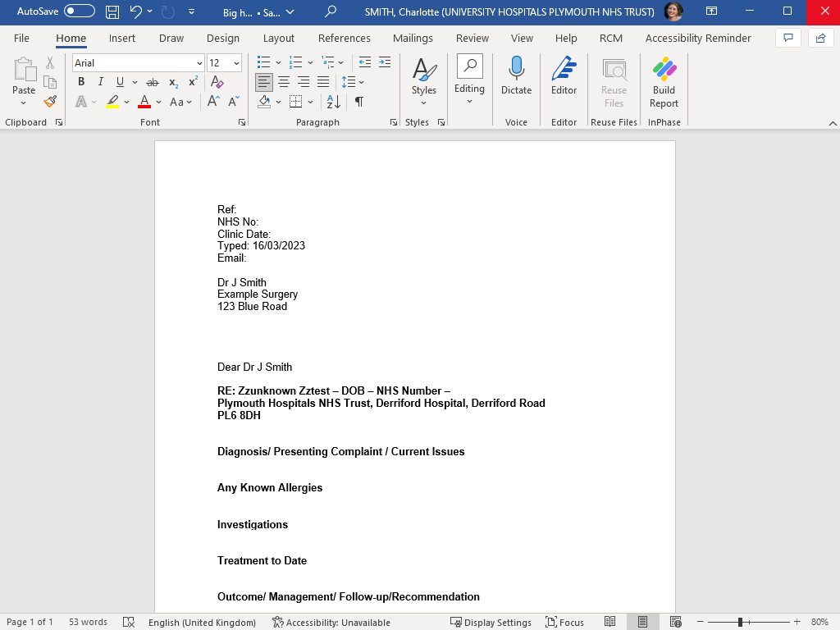Click the Save icon in title bar
Viewport: 840px width, 630px height.
point(112,11)
